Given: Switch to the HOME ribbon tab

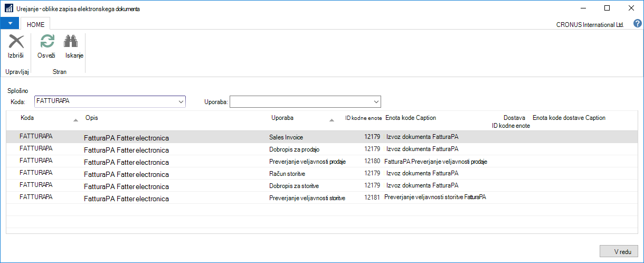Looking at the screenshot, I should 36,24.
